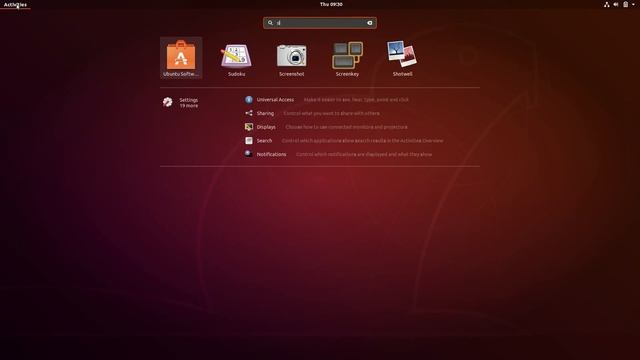Click inside the overview search box
This screenshot has width=640, height=360.
320,23
